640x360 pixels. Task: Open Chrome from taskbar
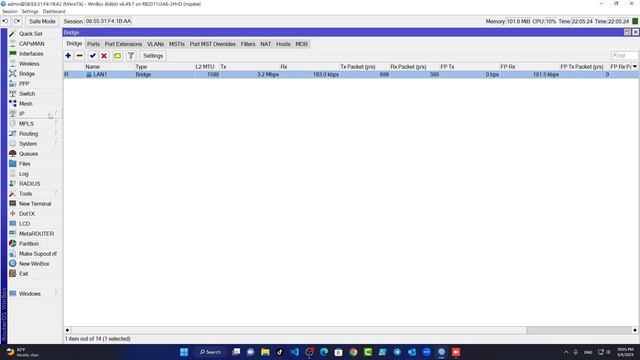pos(353,352)
